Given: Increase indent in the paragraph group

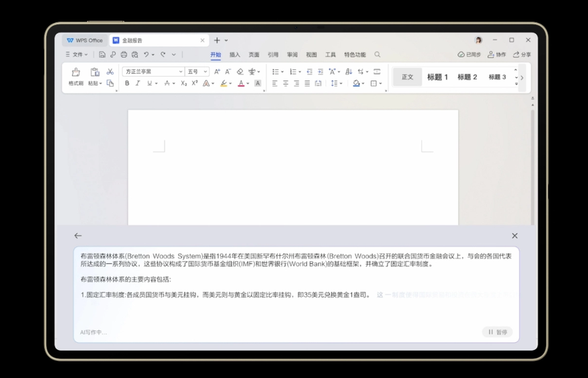Looking at the screenshot, I should (320, 72).
